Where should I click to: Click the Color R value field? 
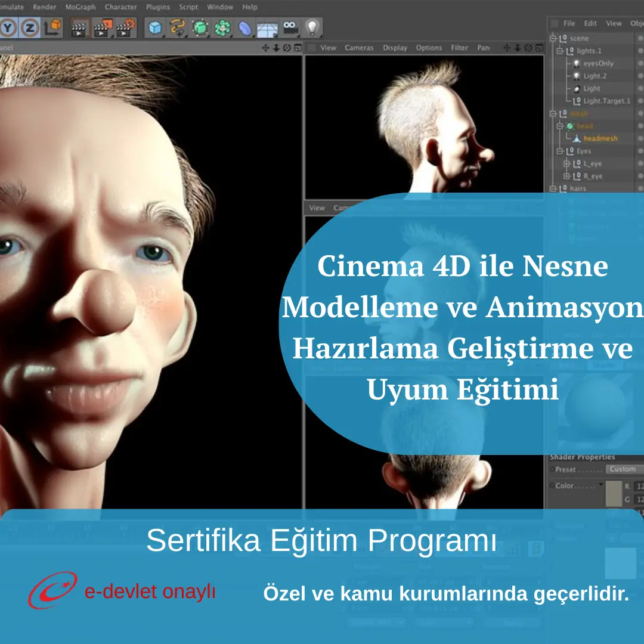(x=639, y=487)
